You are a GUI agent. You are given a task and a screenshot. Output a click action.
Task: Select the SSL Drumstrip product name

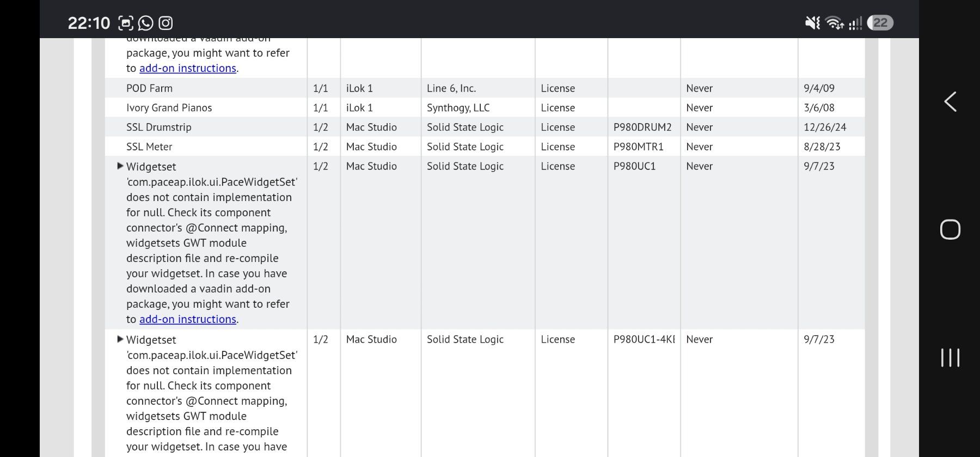point(159,127)
